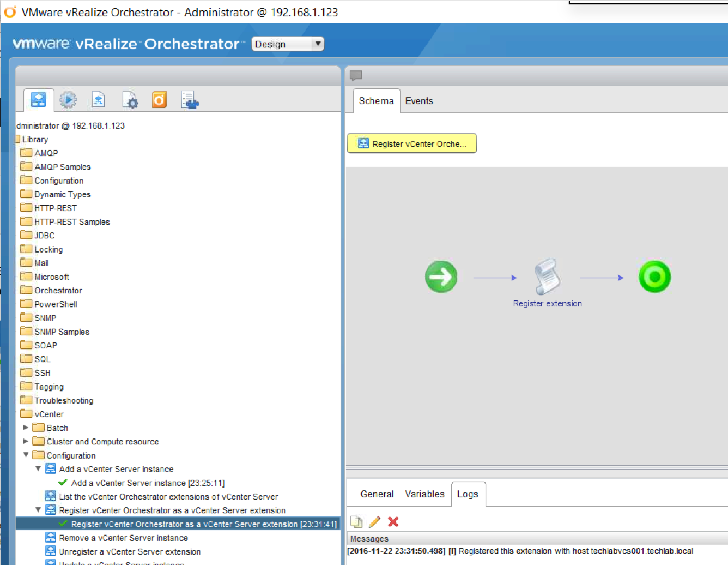Image resolution: width=728 pixels, height=565 pixels.
Task: Click the green end node in the schema
Action: click(x=654, y=277)
